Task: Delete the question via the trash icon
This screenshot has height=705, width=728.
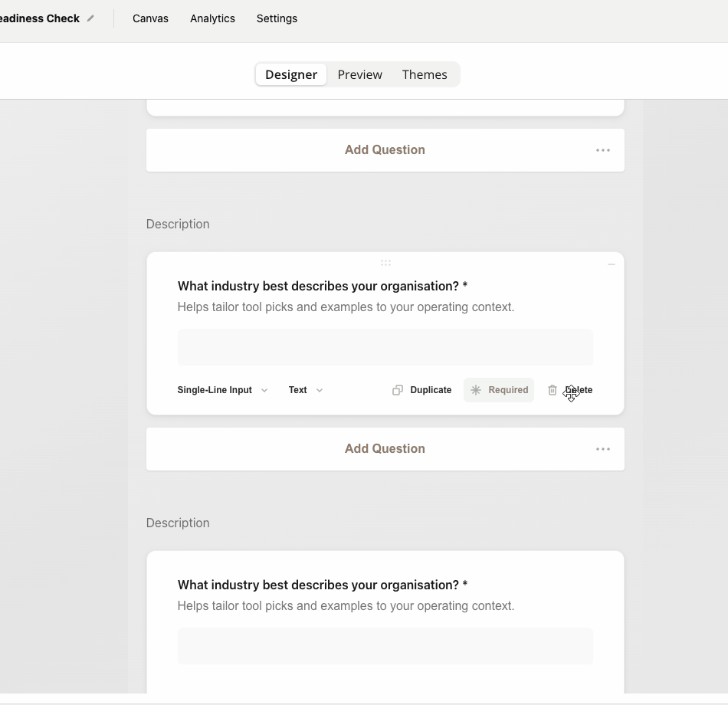Action: [x=553, y=390]
